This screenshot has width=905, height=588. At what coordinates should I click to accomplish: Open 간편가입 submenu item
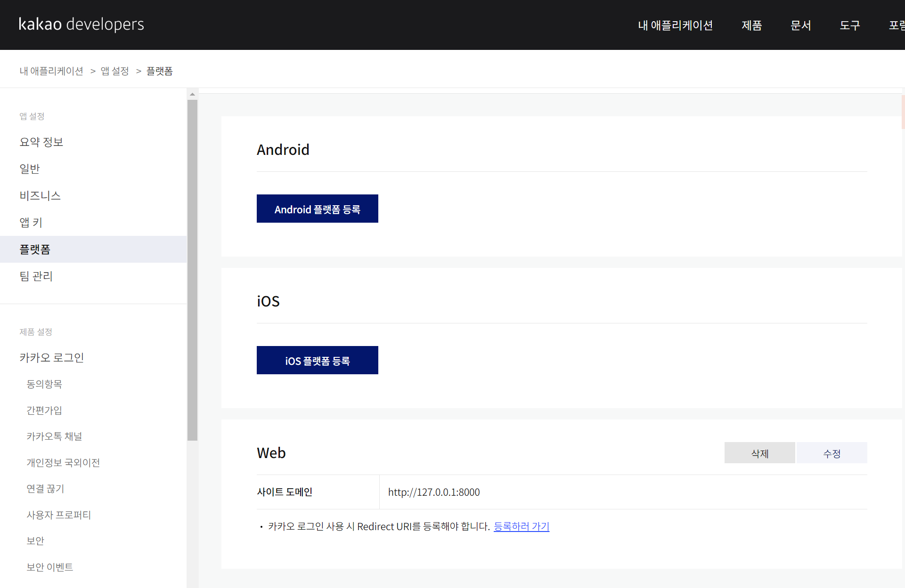(44, 411)
